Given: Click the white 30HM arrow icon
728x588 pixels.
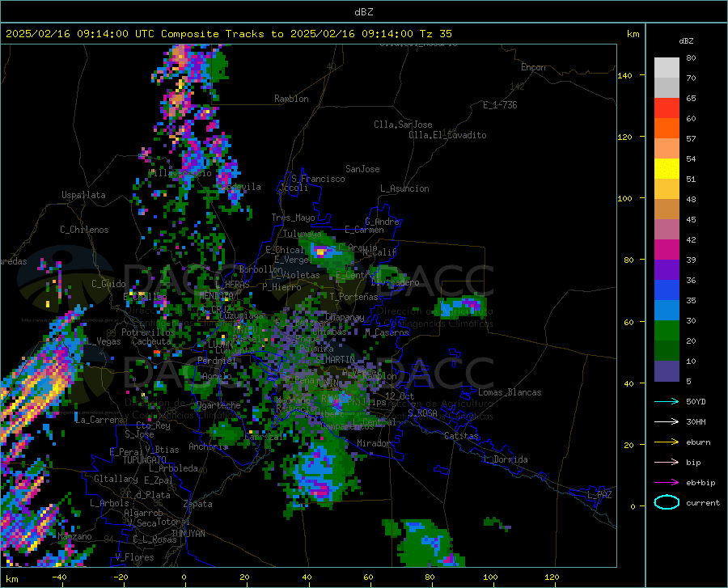Looking at the screenshot, I should click(667, 421).
